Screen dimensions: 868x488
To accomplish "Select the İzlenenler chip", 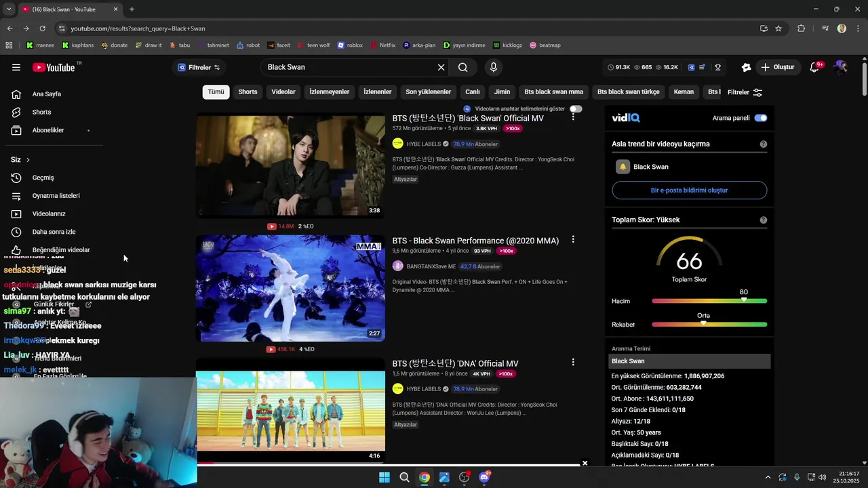I will coord(377,92).
